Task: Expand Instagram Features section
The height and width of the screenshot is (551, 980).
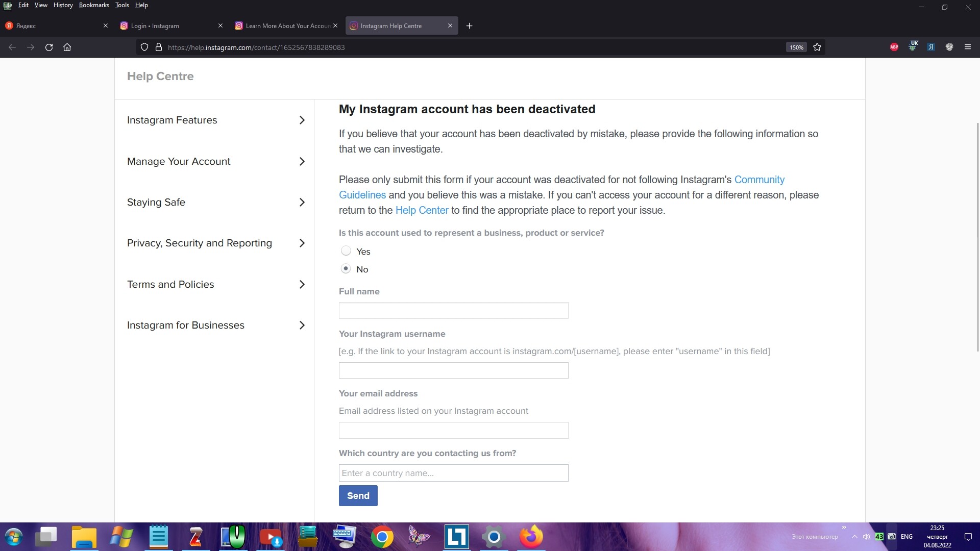Action: (x=216, y=120)
